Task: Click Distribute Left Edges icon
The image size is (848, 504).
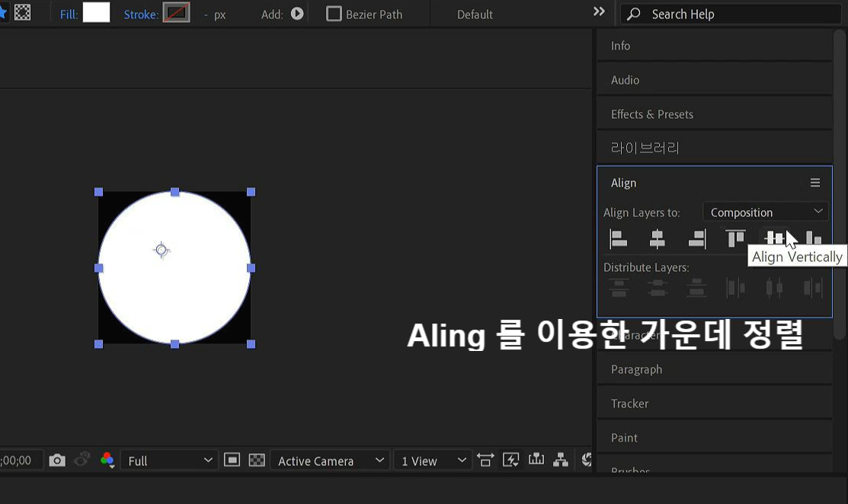Action: (735, 288)
